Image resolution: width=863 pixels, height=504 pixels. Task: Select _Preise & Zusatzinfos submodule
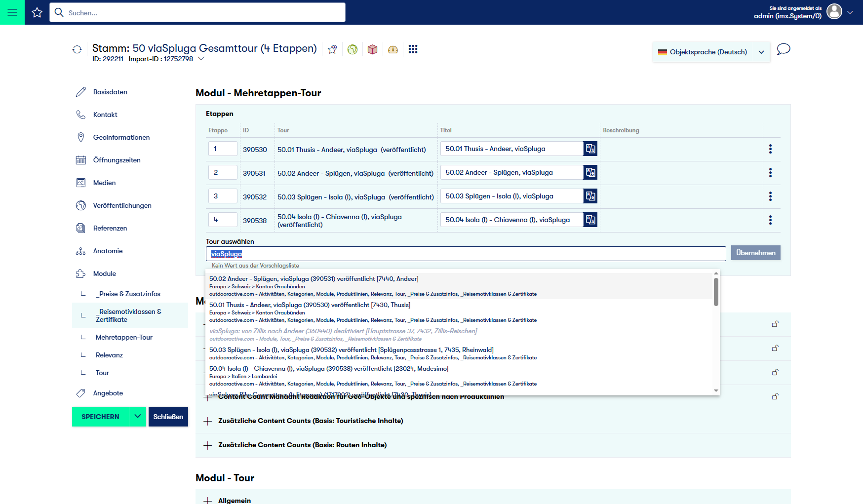point(128,294)
